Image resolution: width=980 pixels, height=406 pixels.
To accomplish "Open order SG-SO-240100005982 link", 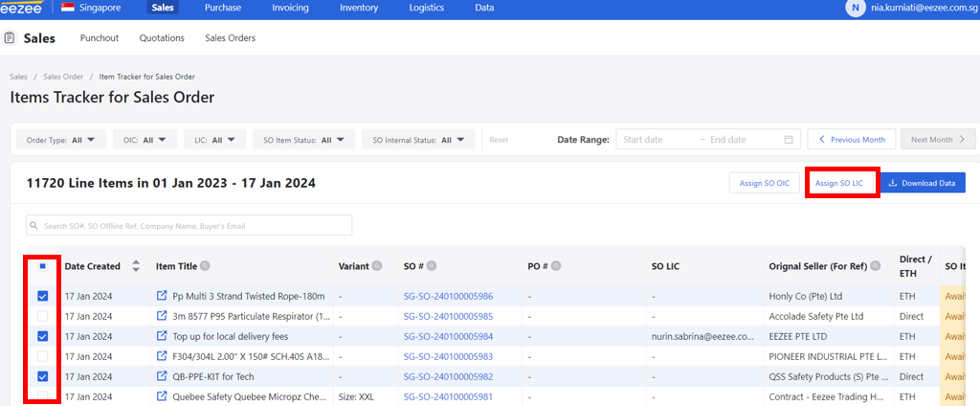I will [x=448, y=376].
